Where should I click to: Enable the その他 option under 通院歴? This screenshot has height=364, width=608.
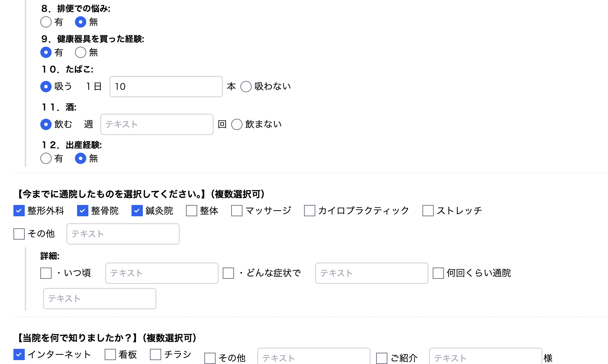click(x=19, y=234)
